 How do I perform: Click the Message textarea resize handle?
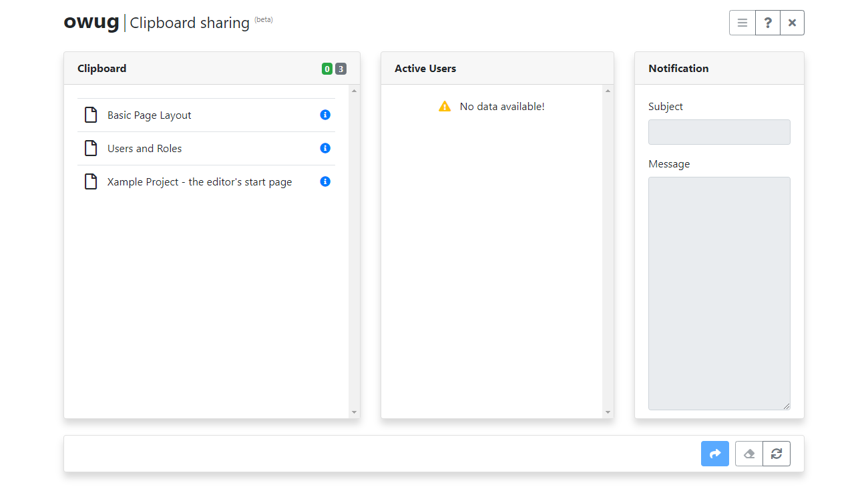[x=786, y=406]
